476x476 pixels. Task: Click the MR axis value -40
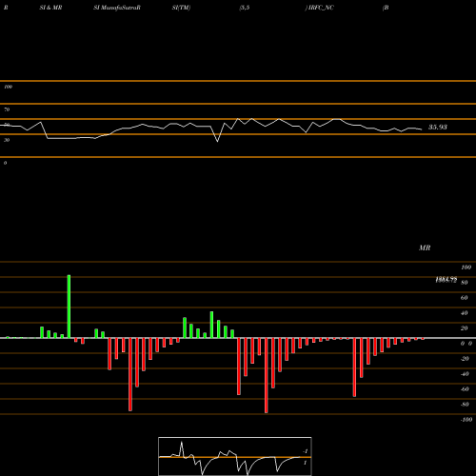click(465, 374)
